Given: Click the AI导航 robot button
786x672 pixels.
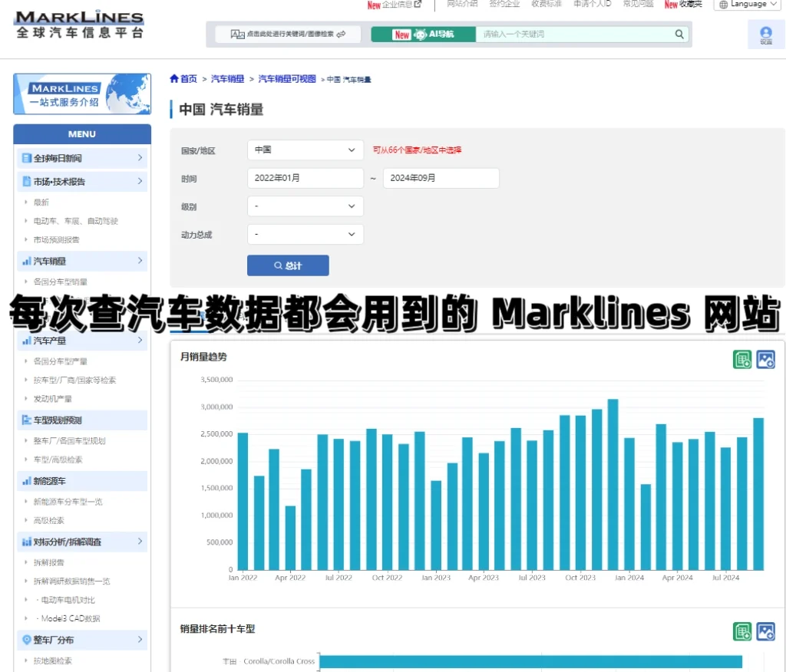Looking at the screenshot, I should tap(423, 34).
